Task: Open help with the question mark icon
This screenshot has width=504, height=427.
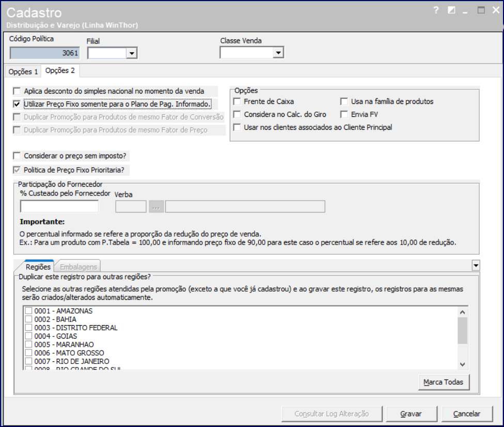Action: 436,10
